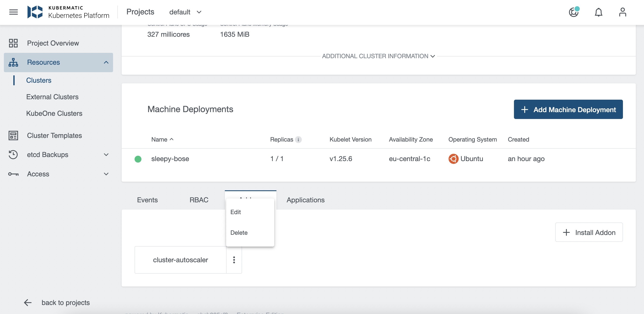
Task: Click the cluster-autoscaler three-dot menu
Action: [x=234, y=259]
